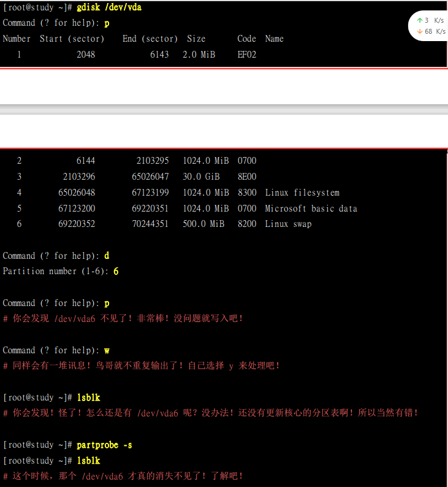Image resolution: width=448 pixels, height=487 pixels.
Task: Select the 'Size' column header
Action: pyautogui.click(x=196, y=39)
